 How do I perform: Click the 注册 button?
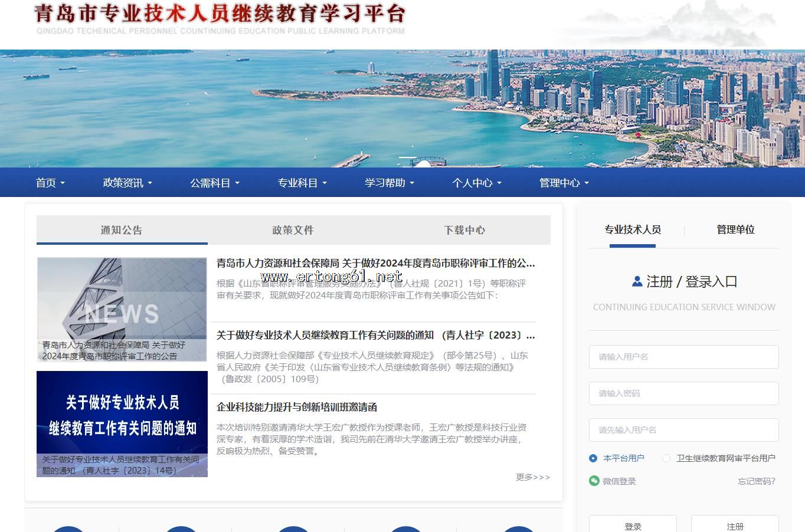click(735, 526)
